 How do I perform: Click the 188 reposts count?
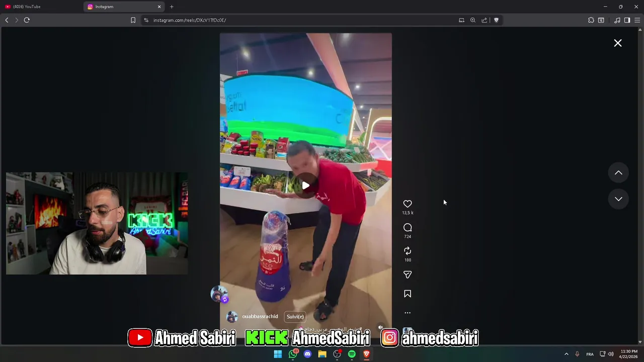408,260
